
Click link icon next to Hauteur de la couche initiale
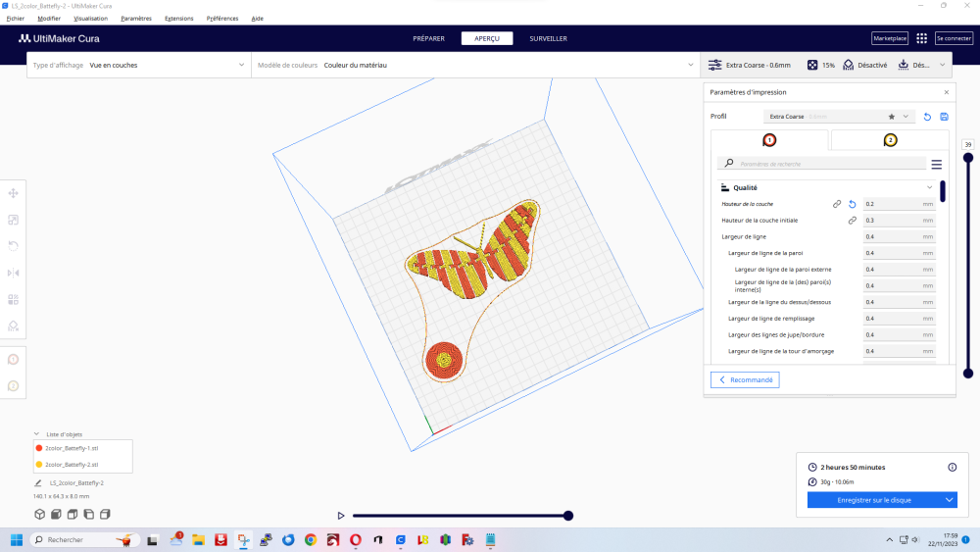click(x=852, y=220)
